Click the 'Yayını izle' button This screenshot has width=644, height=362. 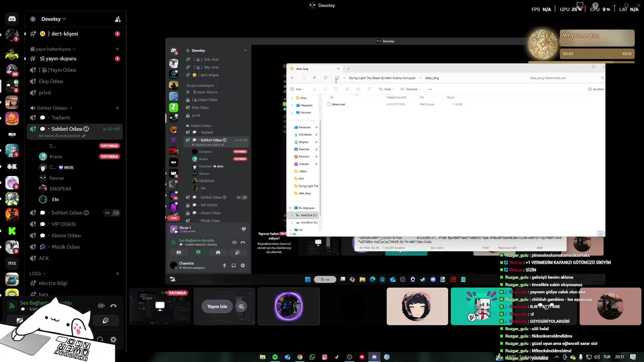217,306
